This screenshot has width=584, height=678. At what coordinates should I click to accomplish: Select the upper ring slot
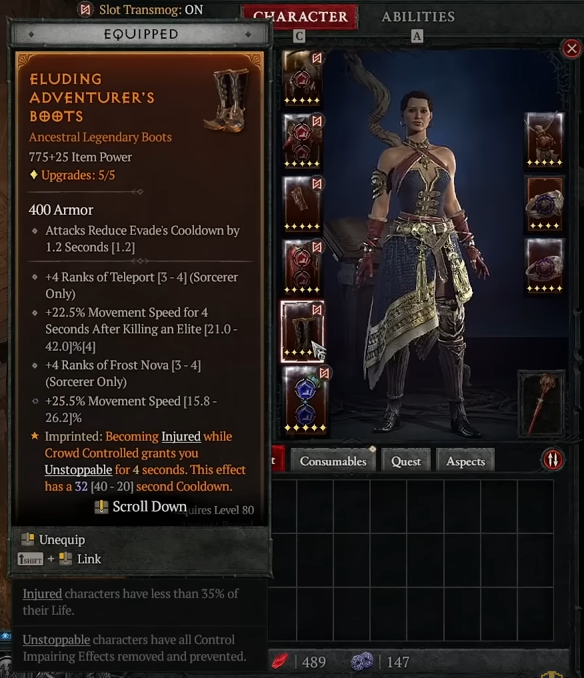pos(544,204)
